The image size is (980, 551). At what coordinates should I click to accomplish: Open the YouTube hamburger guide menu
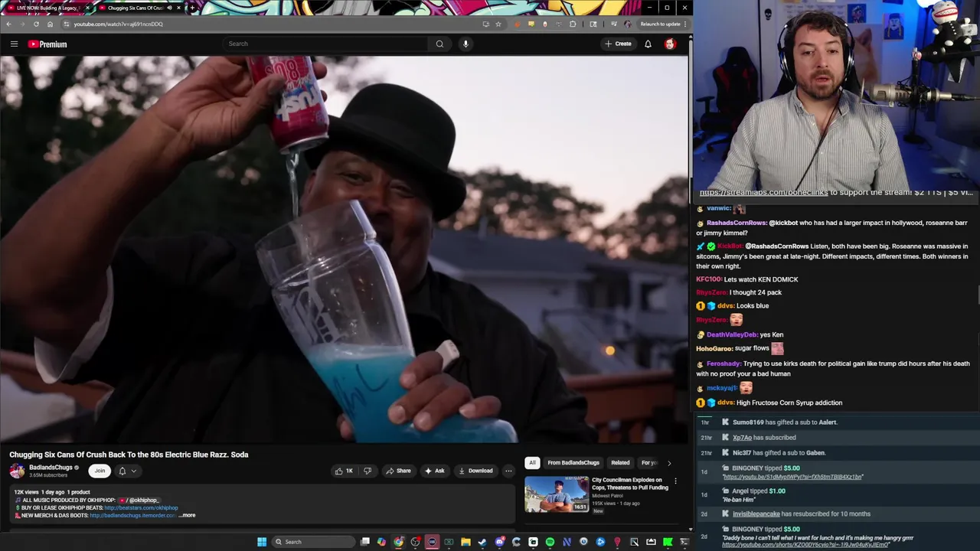(x=14, y=44)
